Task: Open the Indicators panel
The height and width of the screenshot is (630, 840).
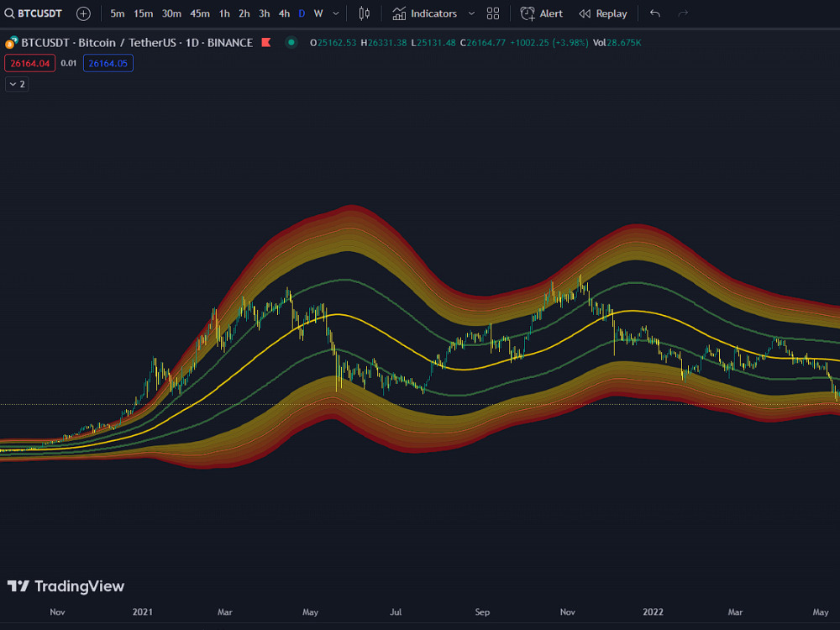Action: click(x=428, y=13)
